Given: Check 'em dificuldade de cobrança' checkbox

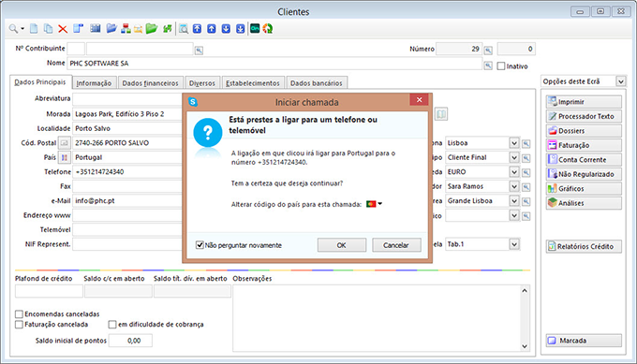Looking at the screenshot, I should click(112, 325).
